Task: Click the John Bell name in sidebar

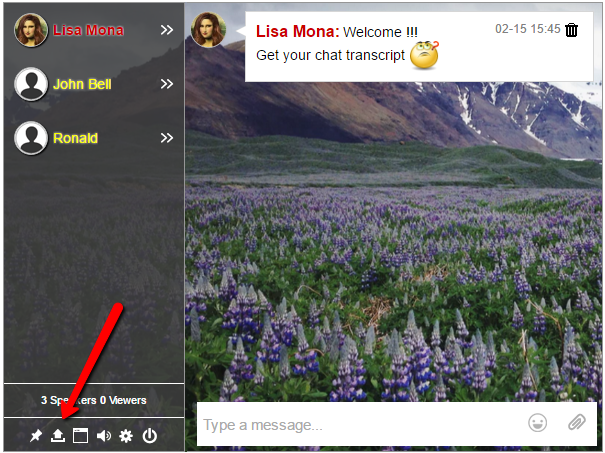Action: pyautogui.click(x=82, y=84)
